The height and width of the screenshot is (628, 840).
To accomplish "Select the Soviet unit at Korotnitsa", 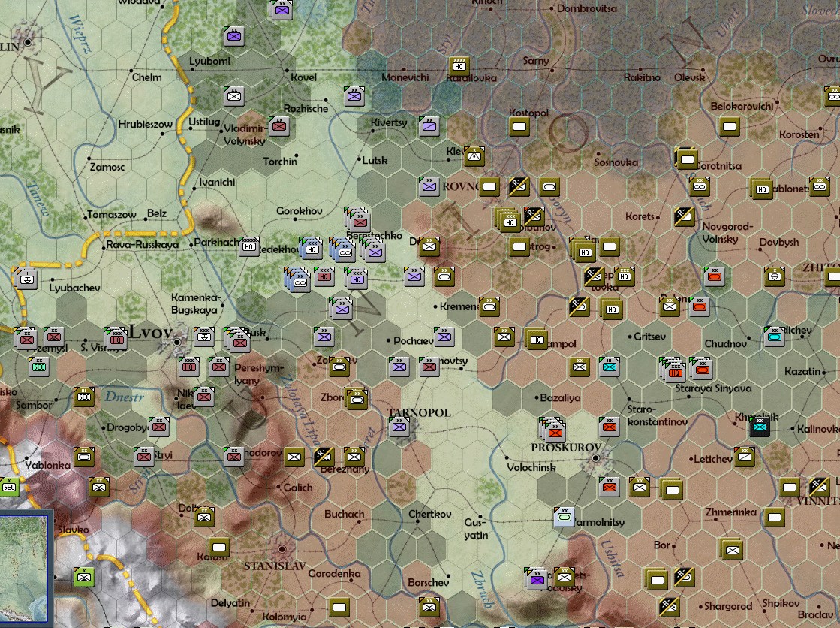I will pos(687,159).
